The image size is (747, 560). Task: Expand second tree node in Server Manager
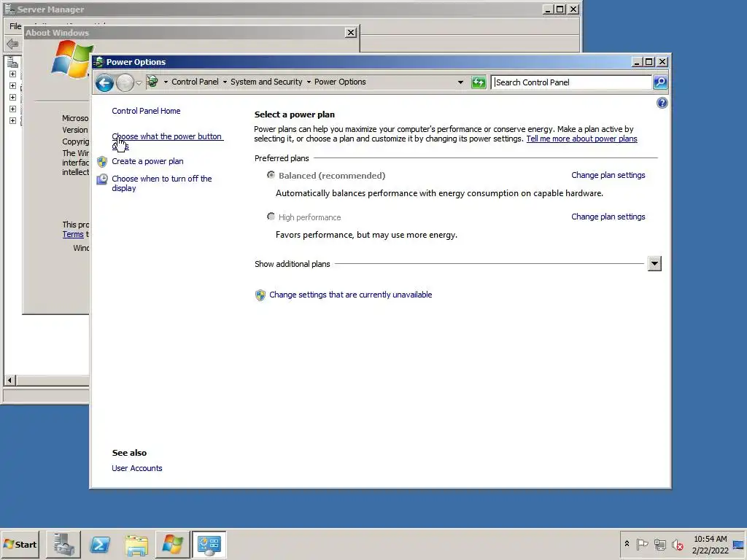tap(13, 86)
